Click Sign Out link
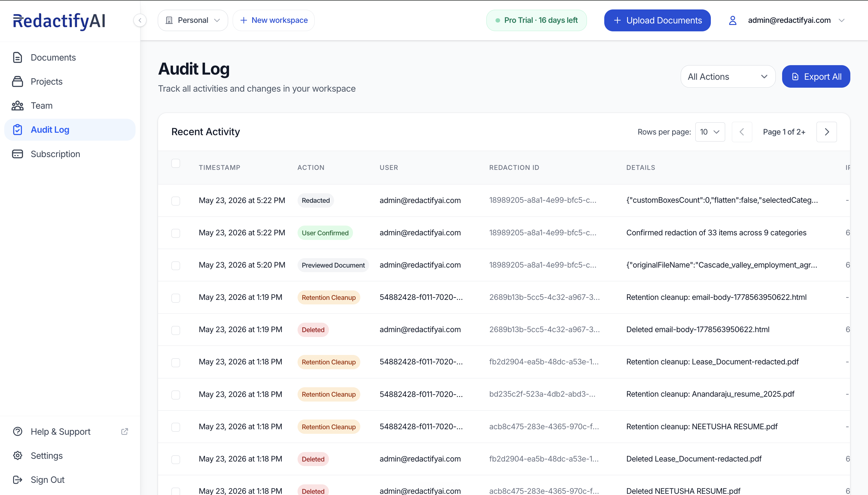Screen dimensions: 868x495 (70, 480)
